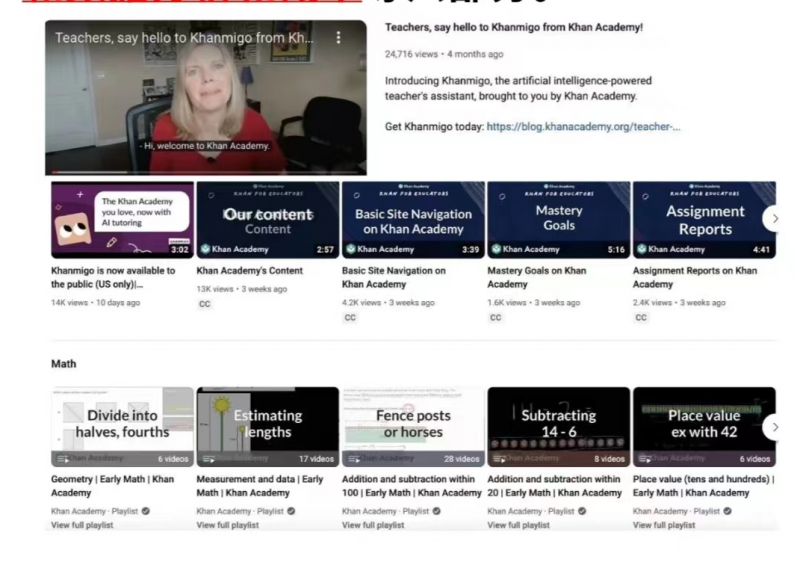Click the playlist icon on the Estimating lengths thumbnail

pos(209,459)
